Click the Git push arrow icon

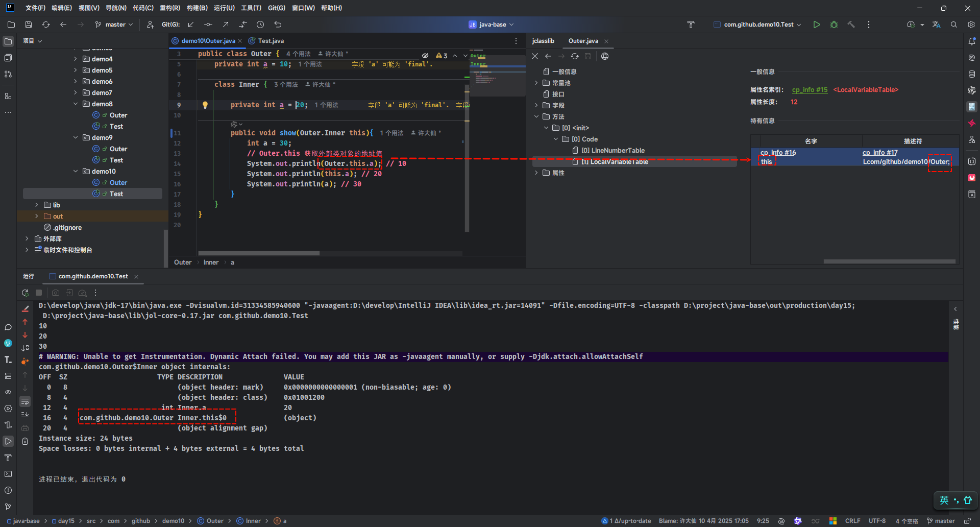226,25
